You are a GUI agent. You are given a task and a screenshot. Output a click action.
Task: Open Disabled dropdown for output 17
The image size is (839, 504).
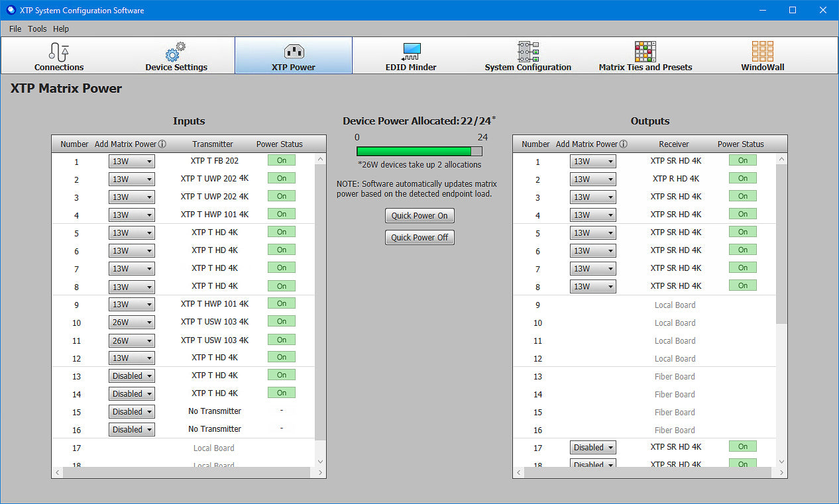(x=593, y=448)
